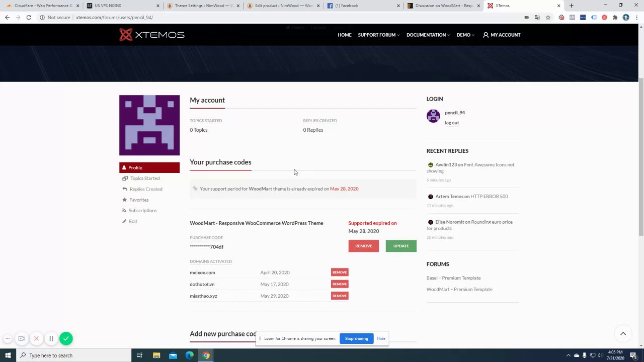The width and height of the screenshot is (644, 362).
Task: Click the large profile avatar image
Action: tap(149, 125)
